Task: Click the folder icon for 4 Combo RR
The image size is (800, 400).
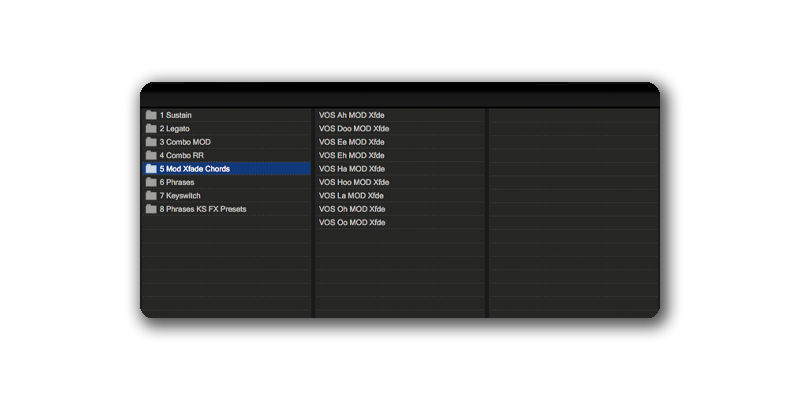Action: click(151, 155)
